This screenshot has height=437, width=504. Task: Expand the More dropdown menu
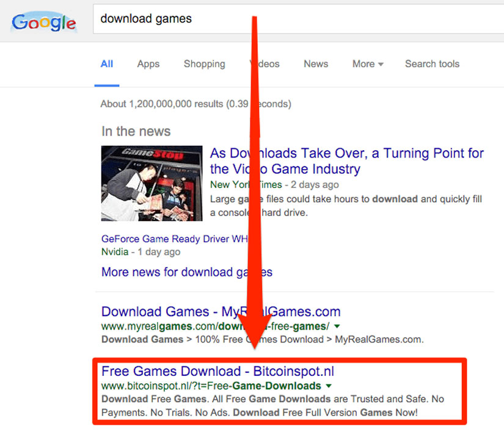point(367,64)
